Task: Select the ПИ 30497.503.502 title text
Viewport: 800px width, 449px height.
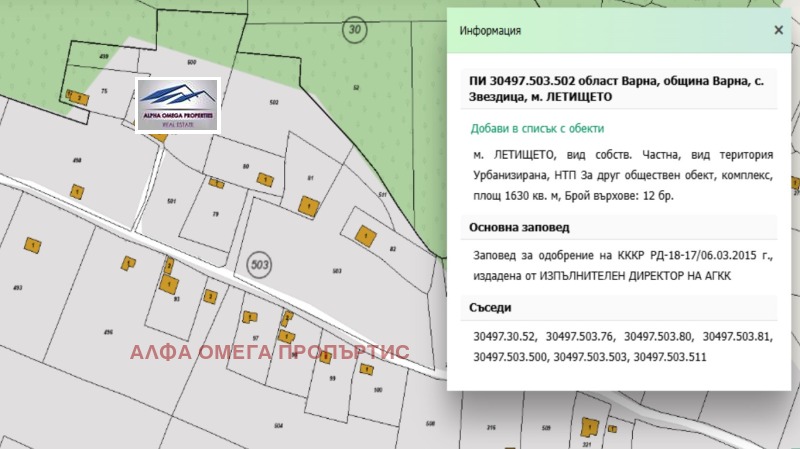Action: 616,89
